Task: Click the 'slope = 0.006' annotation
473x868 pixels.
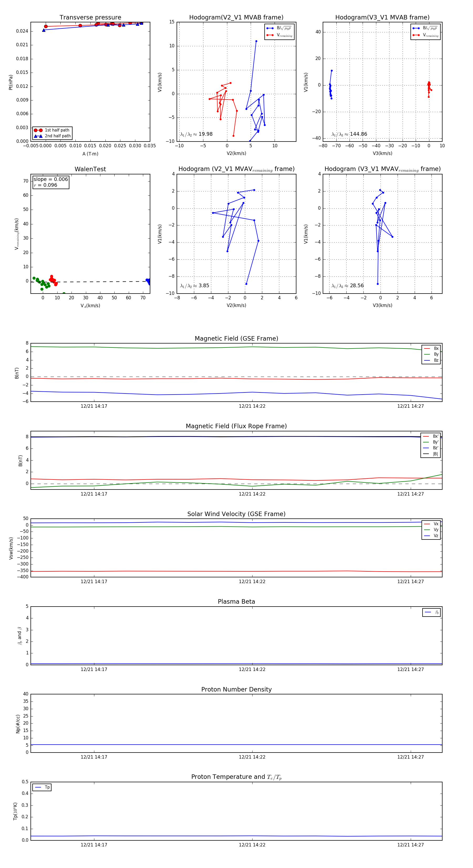Action: pos(50,179)
